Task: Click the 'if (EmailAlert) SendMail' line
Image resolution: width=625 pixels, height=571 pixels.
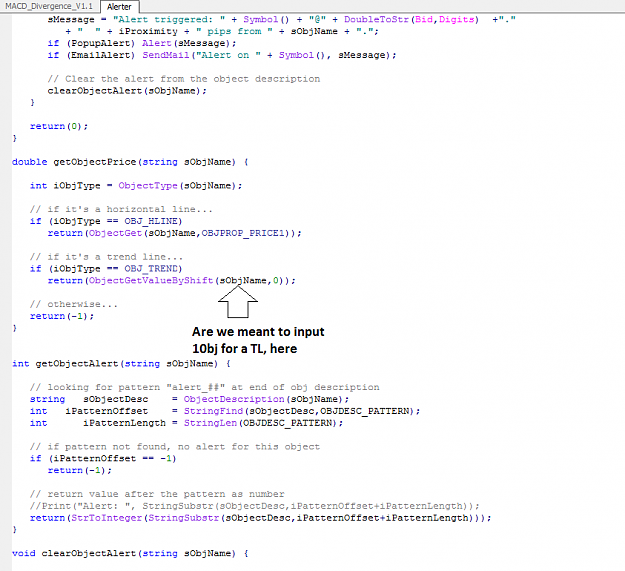Action: pyautogui.click(x=222, y=55)
